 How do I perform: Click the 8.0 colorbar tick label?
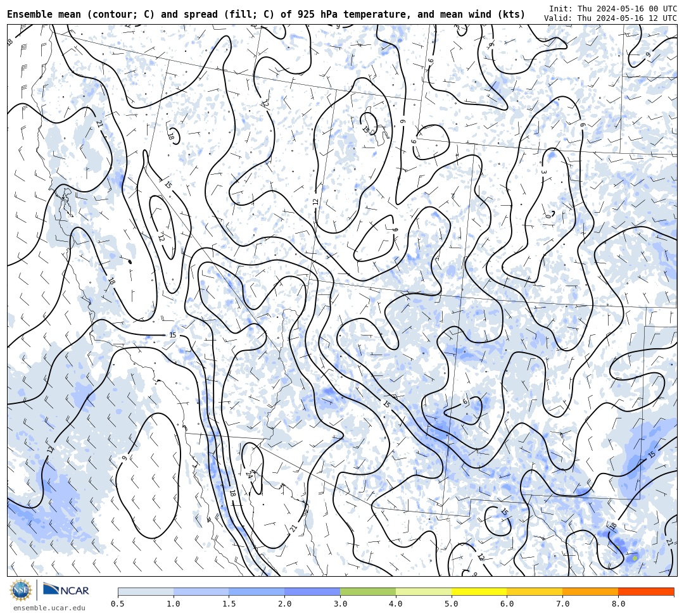pos(619,604)
